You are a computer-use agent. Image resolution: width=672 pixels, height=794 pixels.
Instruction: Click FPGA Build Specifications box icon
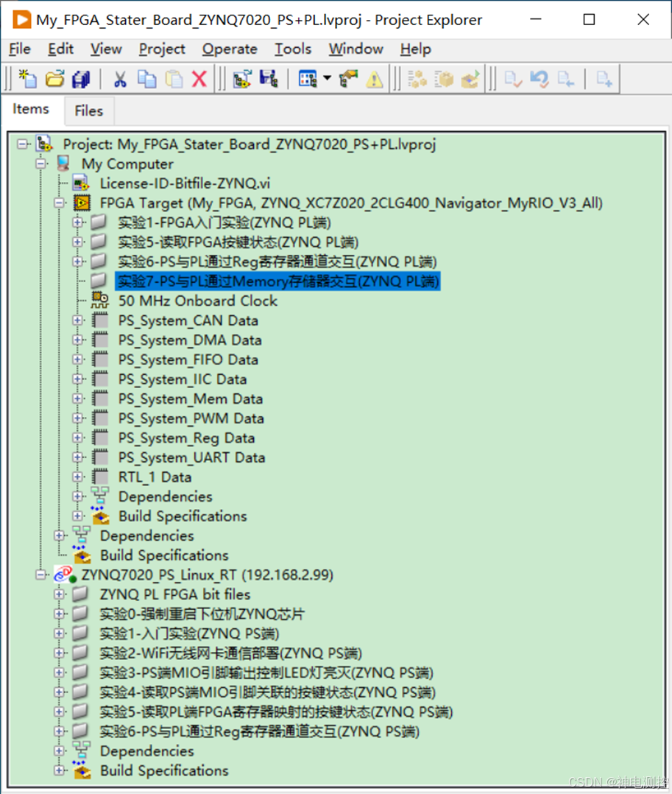coord(100,516)
